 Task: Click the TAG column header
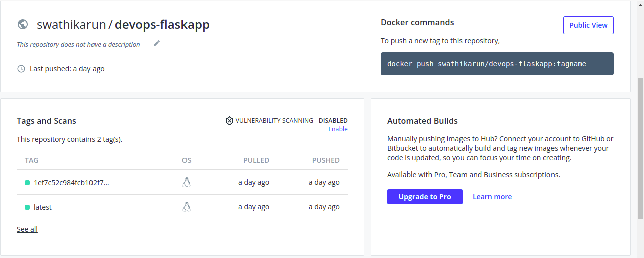click(x=32, y=160)
